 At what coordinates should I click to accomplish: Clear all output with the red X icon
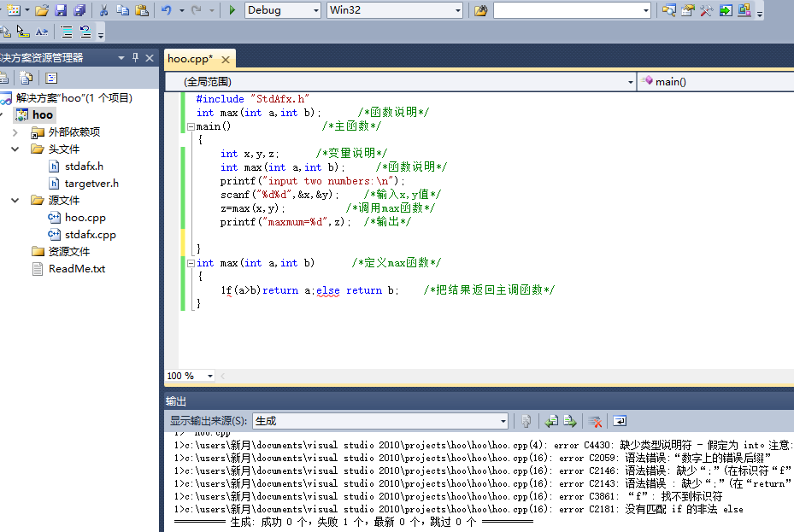[x=595, y=421]
